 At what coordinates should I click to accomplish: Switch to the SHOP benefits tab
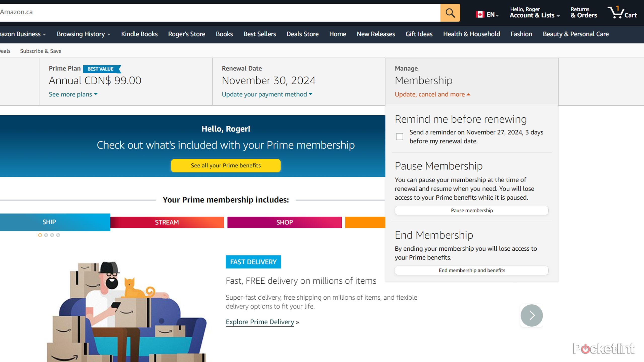284,222
